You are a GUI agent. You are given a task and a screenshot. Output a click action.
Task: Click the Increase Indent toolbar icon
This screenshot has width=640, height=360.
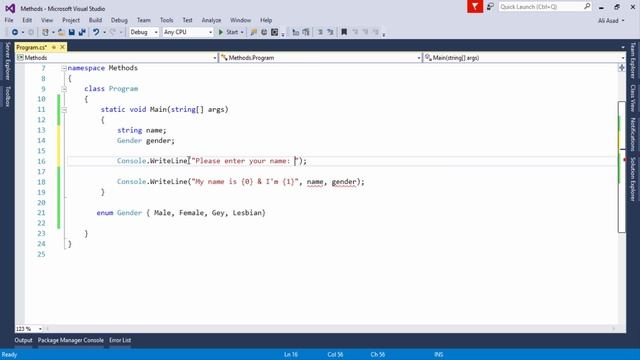pos(306,32)
